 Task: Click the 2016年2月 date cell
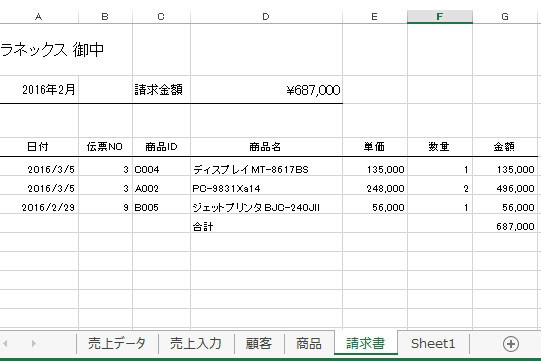[x=39, y=90]
